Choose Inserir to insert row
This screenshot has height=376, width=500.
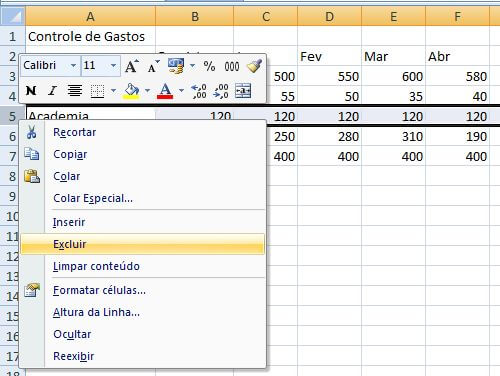point(143,222)
